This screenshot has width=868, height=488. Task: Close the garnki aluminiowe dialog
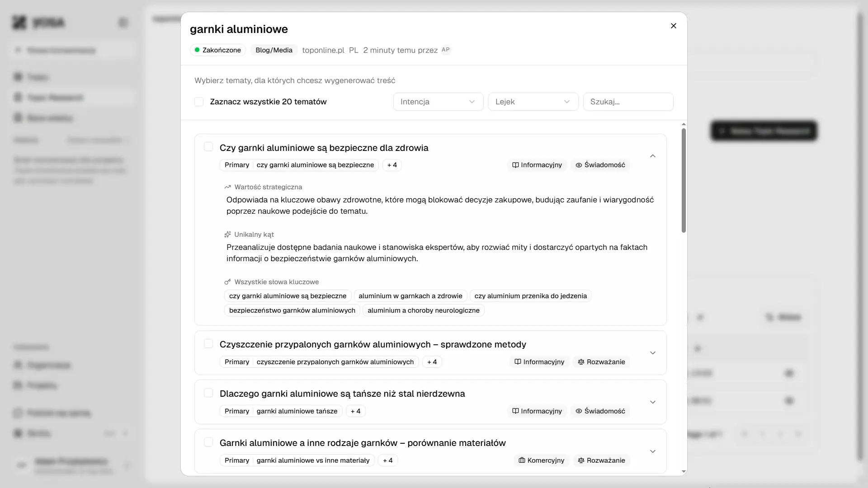(x=673, y=26)
